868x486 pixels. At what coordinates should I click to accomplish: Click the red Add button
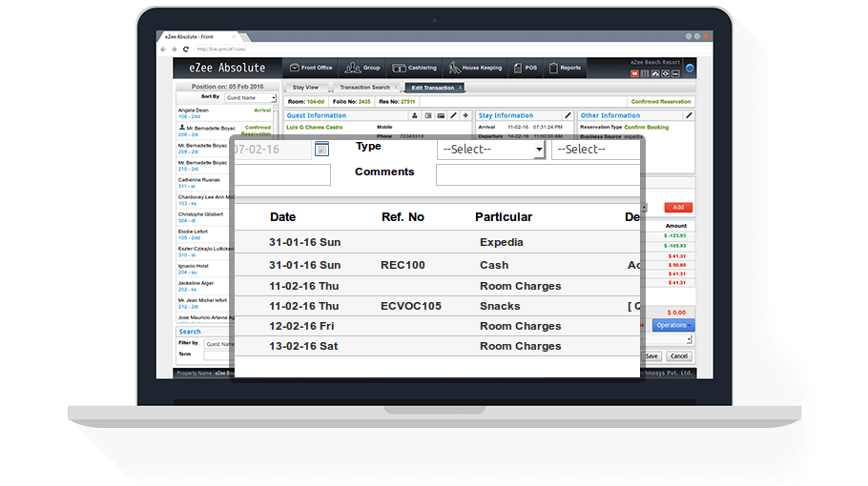678,208
